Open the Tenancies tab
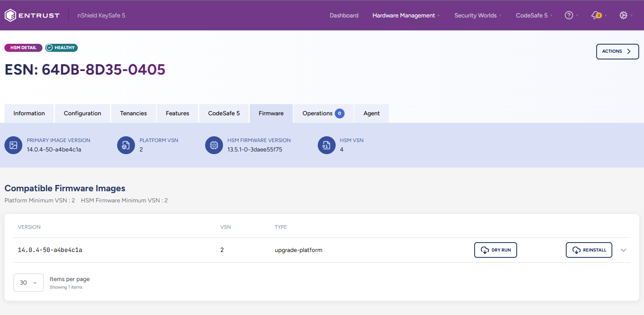The height and width of the screenshot is (315, 644). coord(134,113)
